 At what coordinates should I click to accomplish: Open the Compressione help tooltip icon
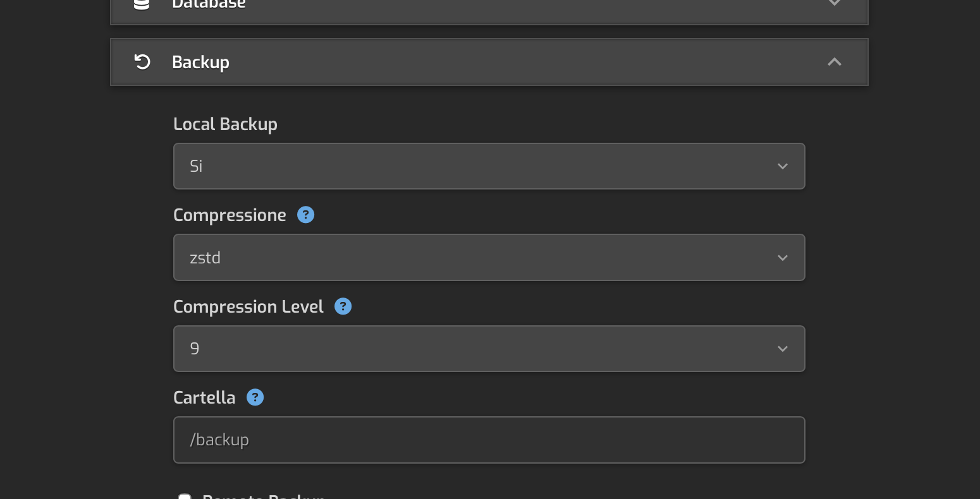(x=306, y=215)
